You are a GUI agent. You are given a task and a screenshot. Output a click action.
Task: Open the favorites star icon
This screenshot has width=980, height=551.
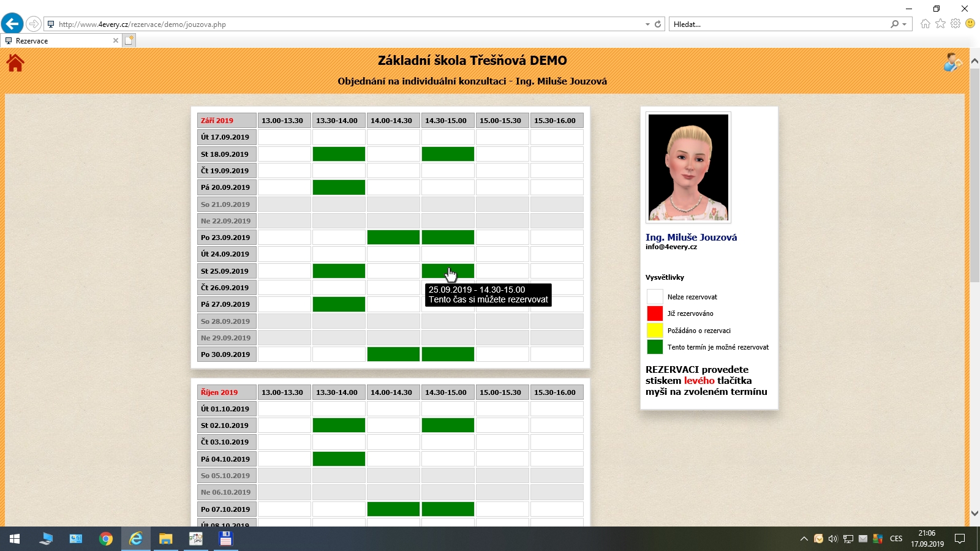coord(940,24)
